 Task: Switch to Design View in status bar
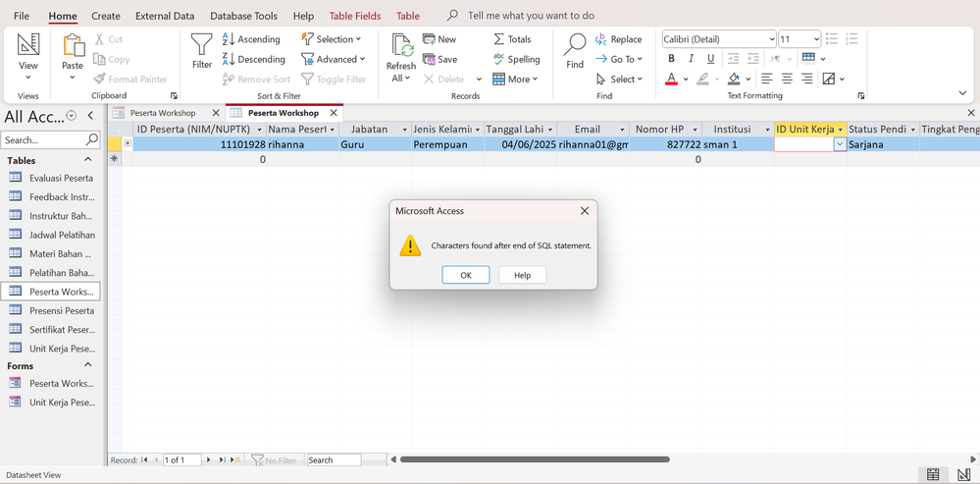pyautogui.click(x=963, y=474)
